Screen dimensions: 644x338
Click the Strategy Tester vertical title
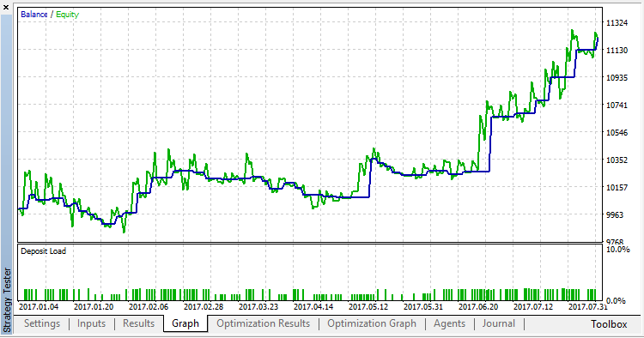coord(7,299)
